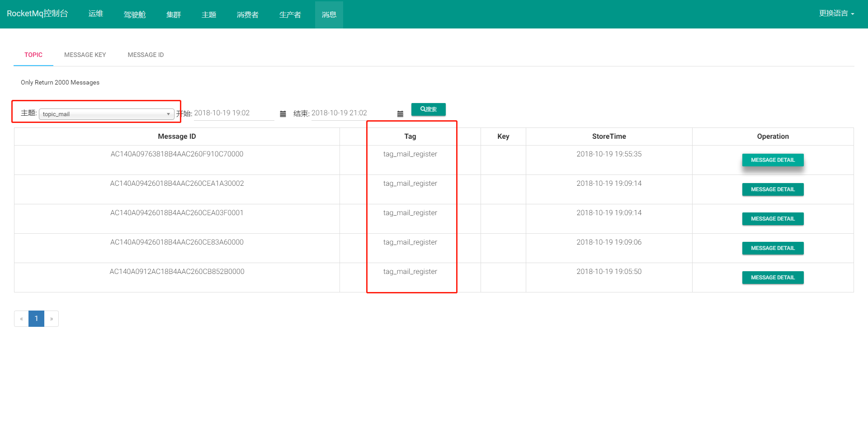Switch to the MESSAGE ID tab
Screen dimensions: 868x424
click(146, 55)
